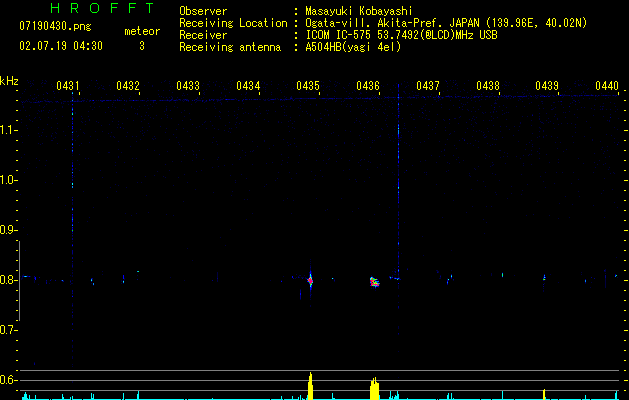629x400 pixels.
Task: Click the meteor label
Action: pos(142,31)
